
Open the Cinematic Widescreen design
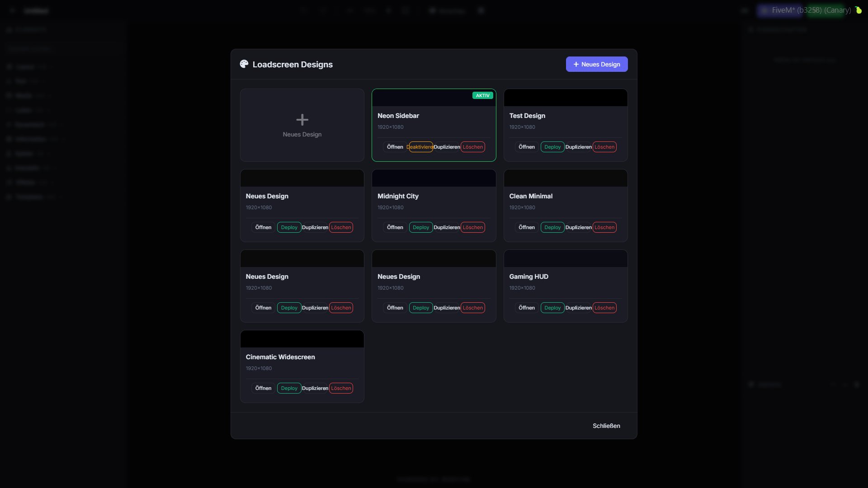coord(263,388)
